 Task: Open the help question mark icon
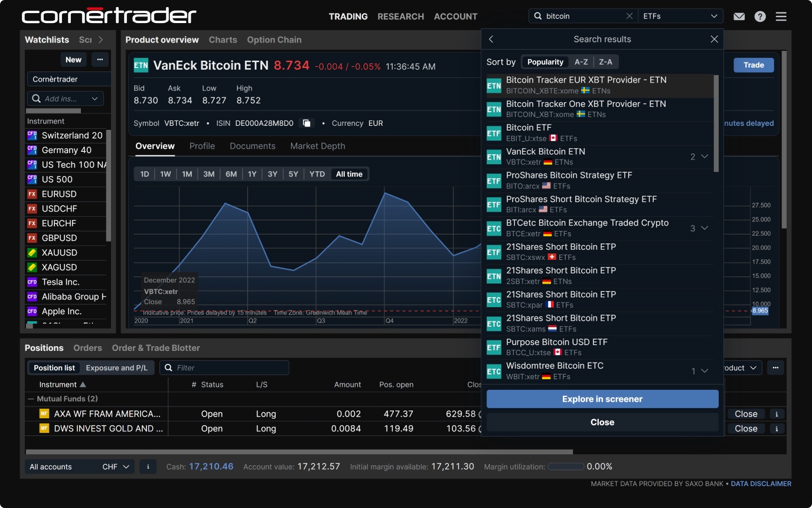tap(760, 17)
